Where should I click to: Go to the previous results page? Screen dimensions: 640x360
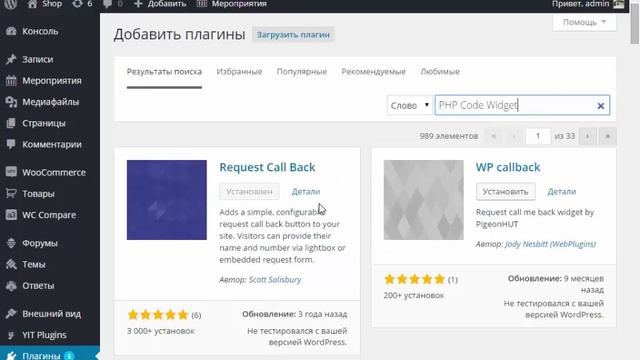click(x=514, y=136)
